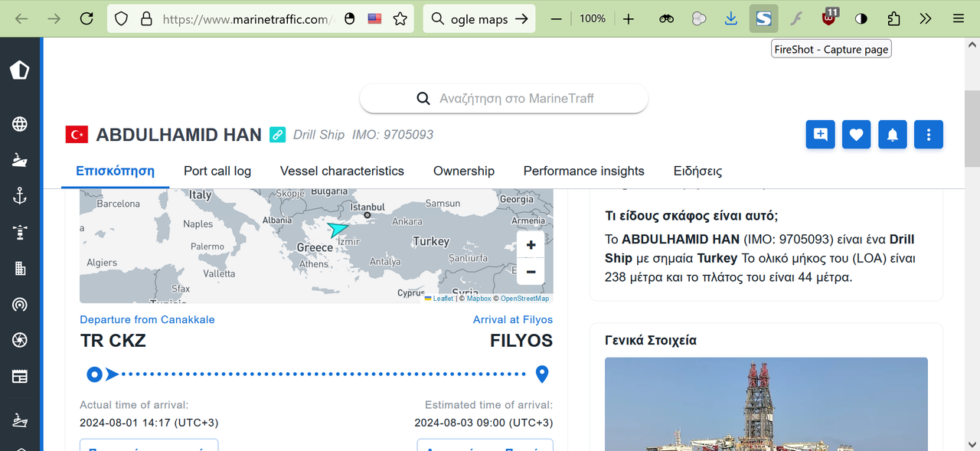Screen dimensions: 980x451
Task: Open the OpenStreetMap attribution link
Action: click(x=524, y=299)
